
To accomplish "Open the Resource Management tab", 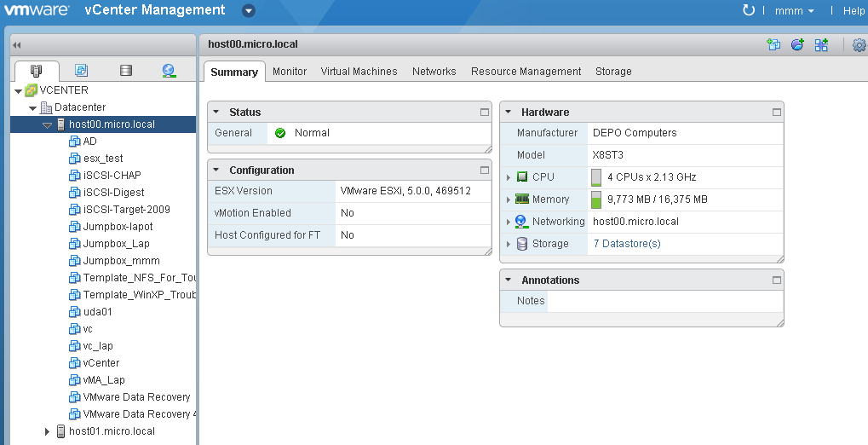I will point(526,72).
